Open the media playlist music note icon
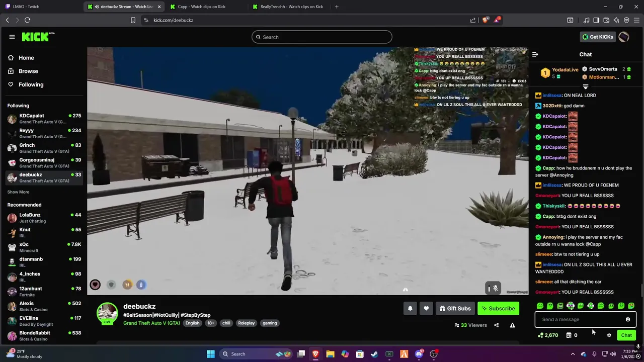The width and height of the screenshot is (644, 362). (x=586, y=20)
